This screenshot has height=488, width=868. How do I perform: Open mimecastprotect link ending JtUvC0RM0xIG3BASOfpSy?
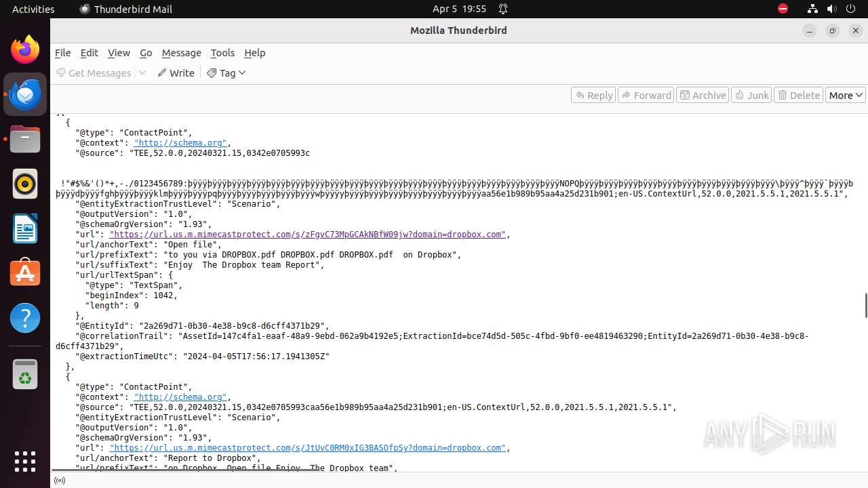point(307,448)
